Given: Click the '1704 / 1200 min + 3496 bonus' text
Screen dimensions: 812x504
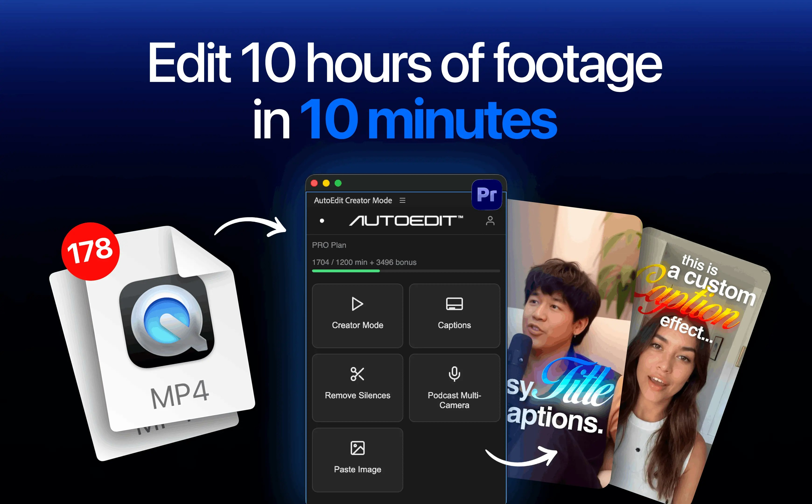Looking at the screenshot, I should (x=364, y=262).
